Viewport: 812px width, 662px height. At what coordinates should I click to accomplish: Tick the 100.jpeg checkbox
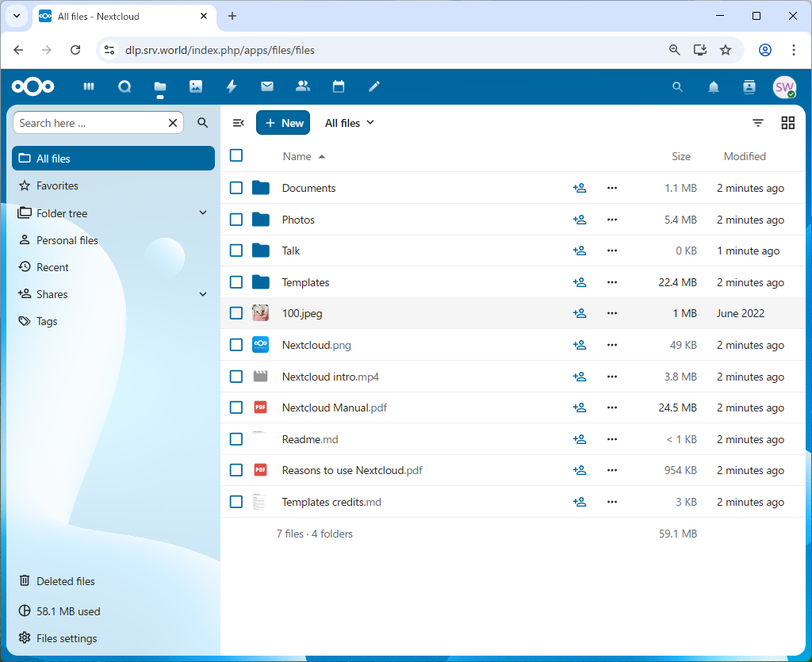pos(236,313)
